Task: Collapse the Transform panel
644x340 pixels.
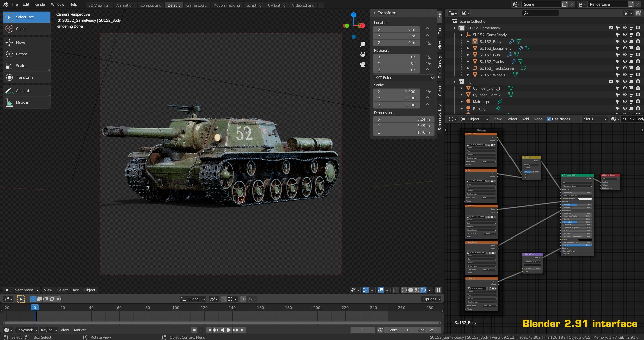Action: coord(374,13)
